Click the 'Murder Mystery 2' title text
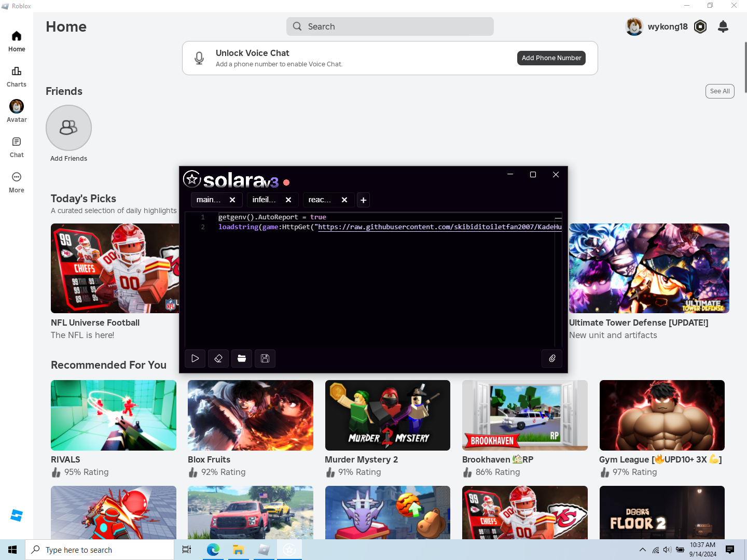This screenshot has height=560, width=747. coord(361,459)
